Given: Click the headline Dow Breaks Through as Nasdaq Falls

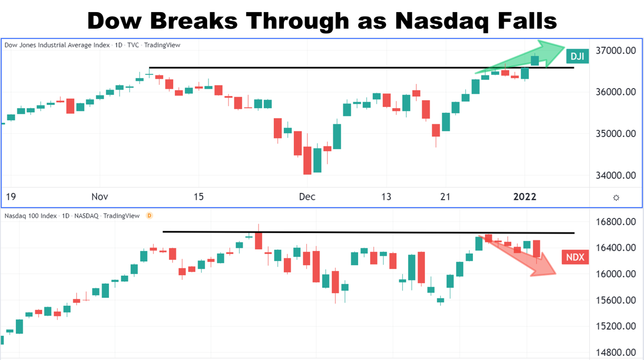Looking at the screenshot, I should coord(322,21).
